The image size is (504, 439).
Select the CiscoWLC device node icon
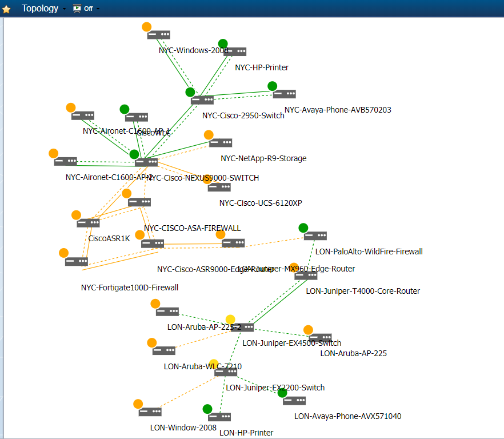tap(136, 117)
